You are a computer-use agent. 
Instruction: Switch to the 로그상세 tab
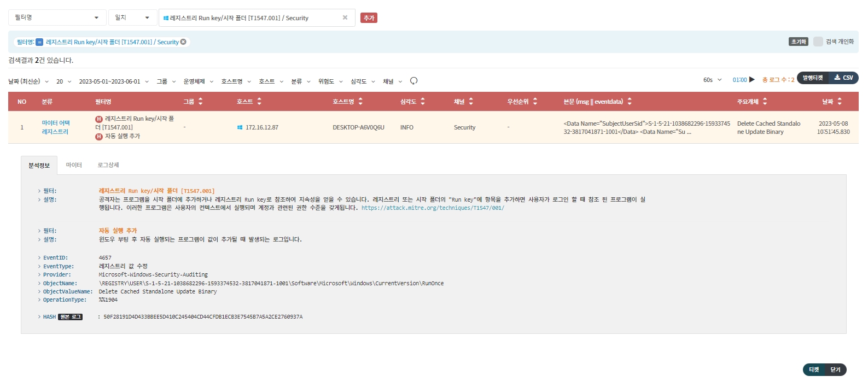click(x=108, y=165)
